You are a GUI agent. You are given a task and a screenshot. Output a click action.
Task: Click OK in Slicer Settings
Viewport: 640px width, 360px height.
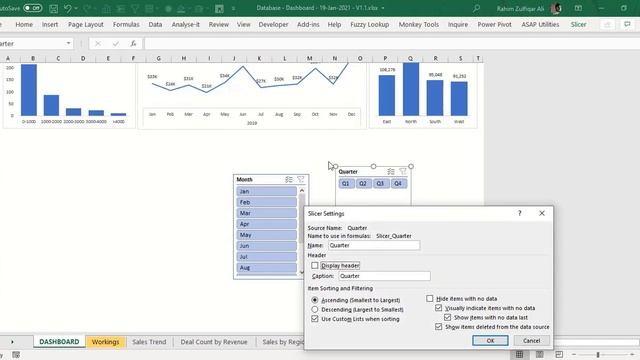[490, 340]
